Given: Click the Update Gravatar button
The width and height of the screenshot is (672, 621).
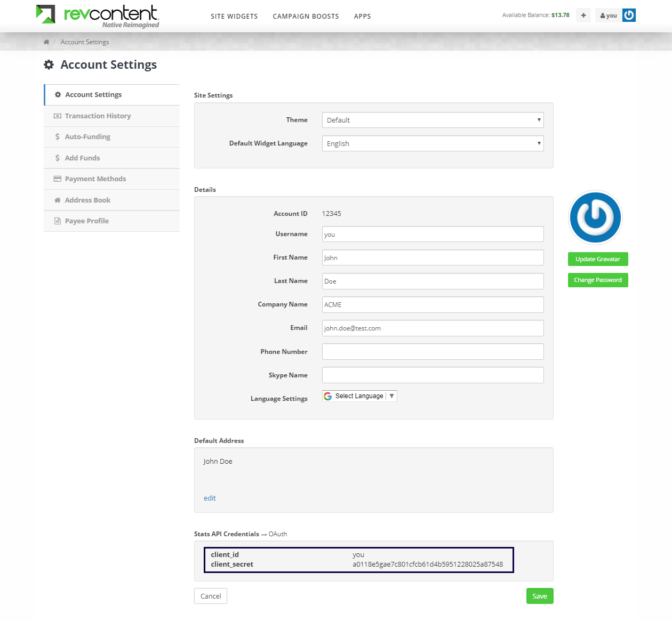Looking at the screenshot, I should [x=598, y=259].
